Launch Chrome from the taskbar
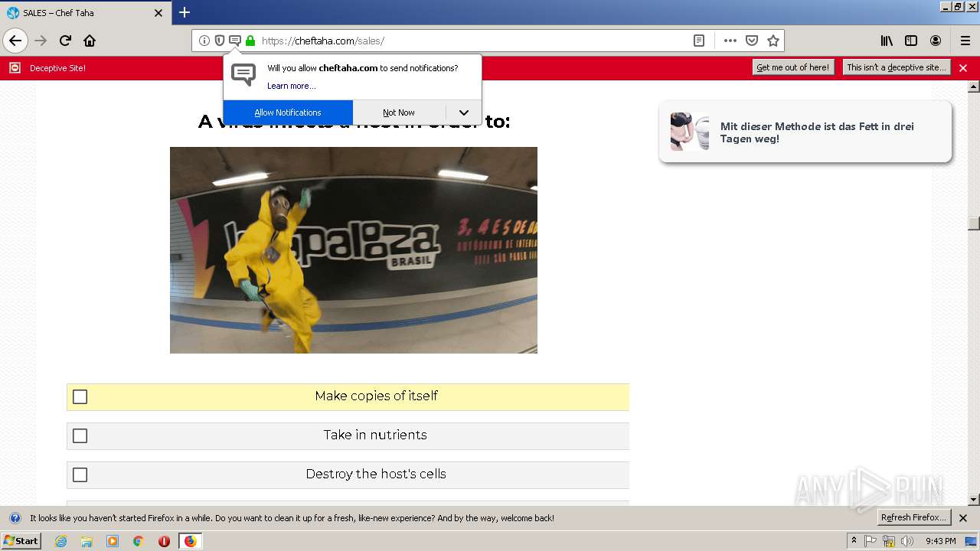The image size is (980, 551). point(139,541)
